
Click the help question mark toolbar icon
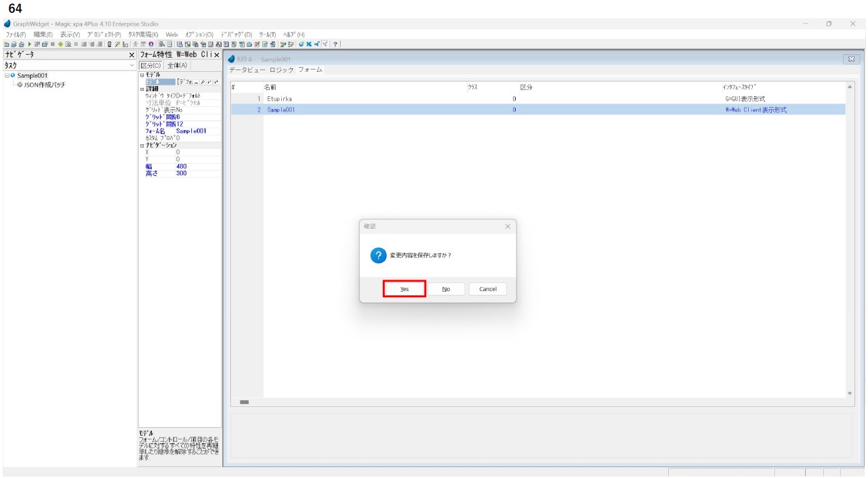[x=335, y=44]
